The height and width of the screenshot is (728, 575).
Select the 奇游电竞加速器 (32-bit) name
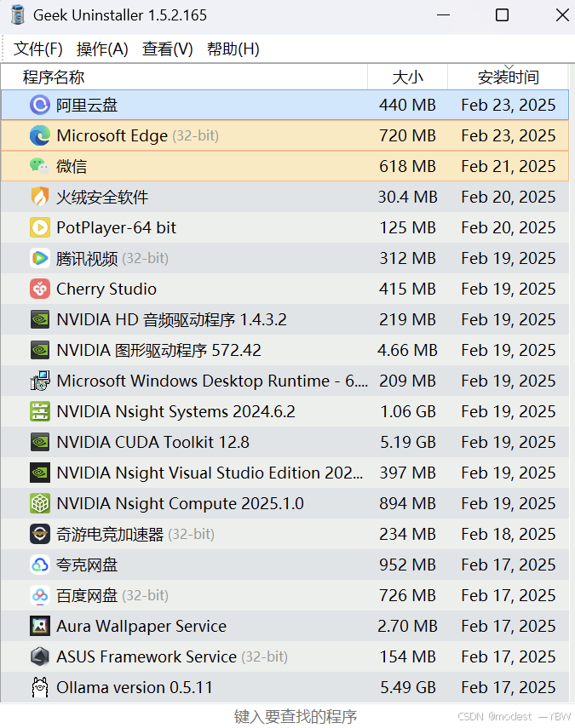click(135, 534)
